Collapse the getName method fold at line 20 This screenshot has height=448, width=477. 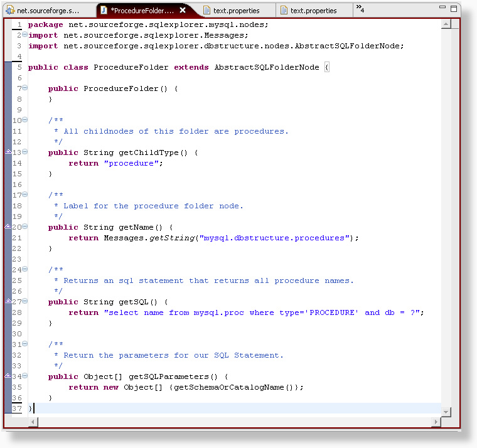click(x=25, y=227)
